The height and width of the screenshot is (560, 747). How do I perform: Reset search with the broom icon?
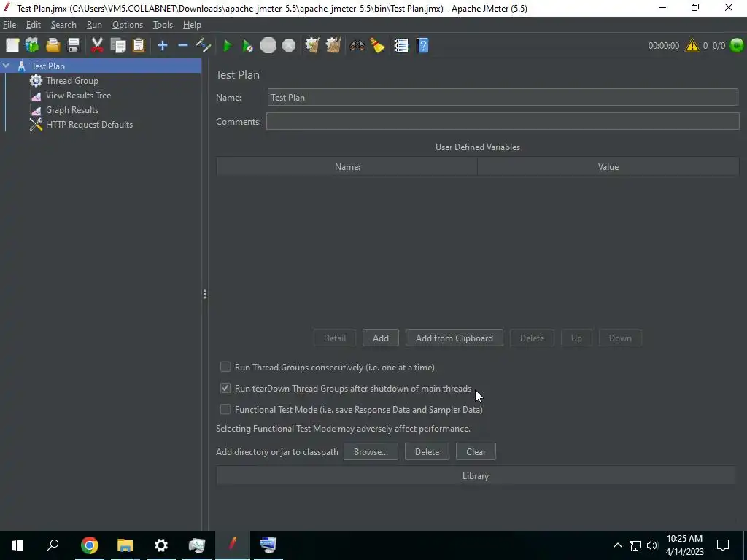click(377, 46)
